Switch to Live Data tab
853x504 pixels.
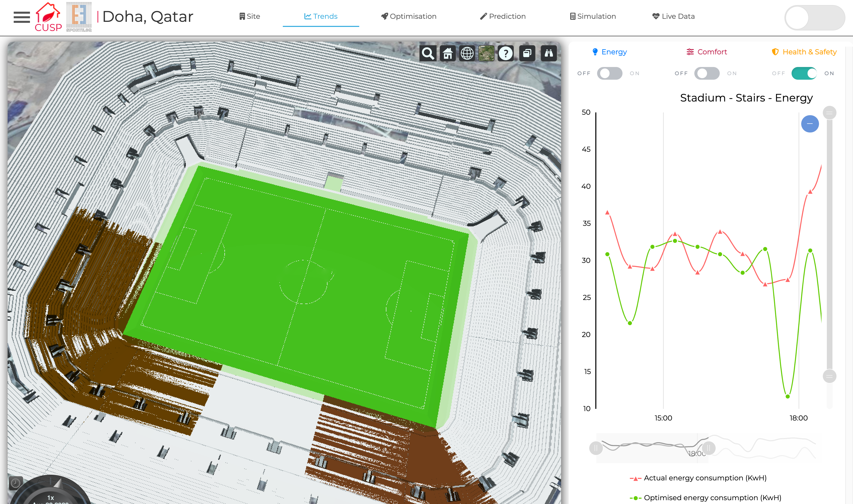click(673, 16)
